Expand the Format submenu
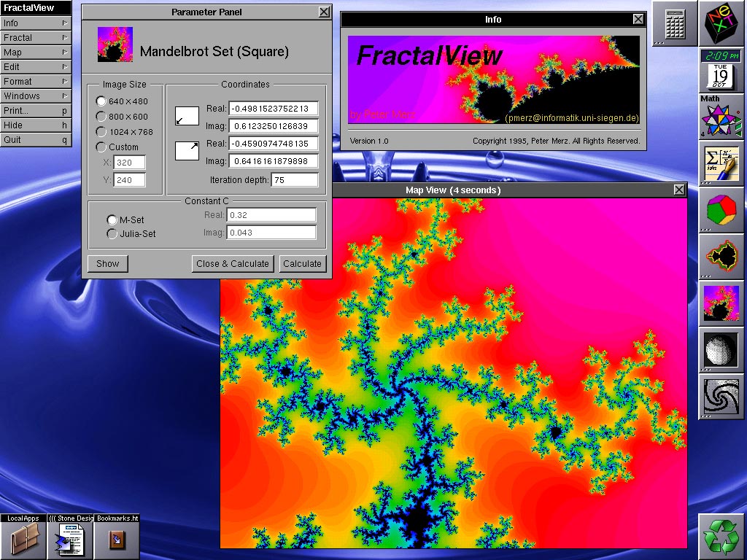This screenshot has width=747, height=560. point(36,81)
